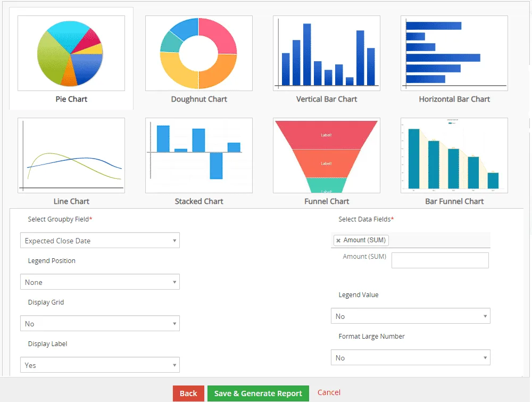
Task: Expand the Legend Position dropdown
Action: pos(100,282)
